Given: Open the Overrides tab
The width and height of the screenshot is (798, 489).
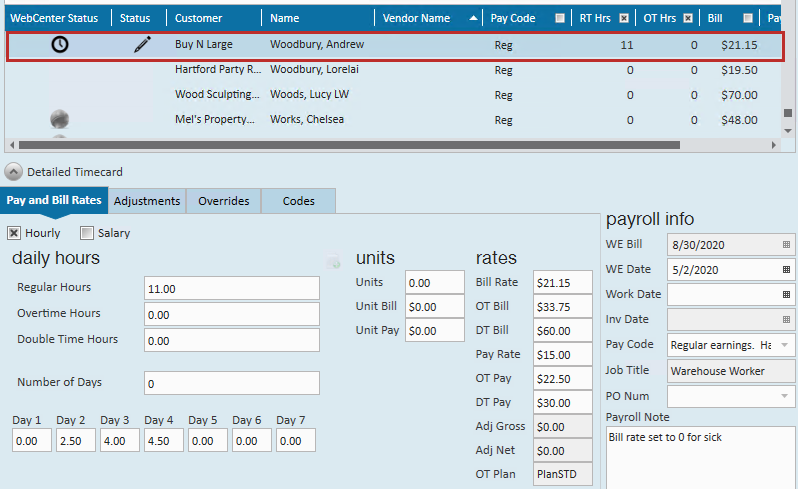Looking at the screenshot, I should [224, 201].
